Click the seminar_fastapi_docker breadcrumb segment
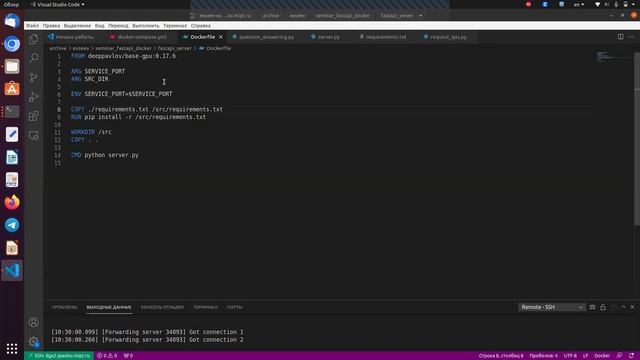Viewport: 640px width, 360px height. (x=123, y=48)
